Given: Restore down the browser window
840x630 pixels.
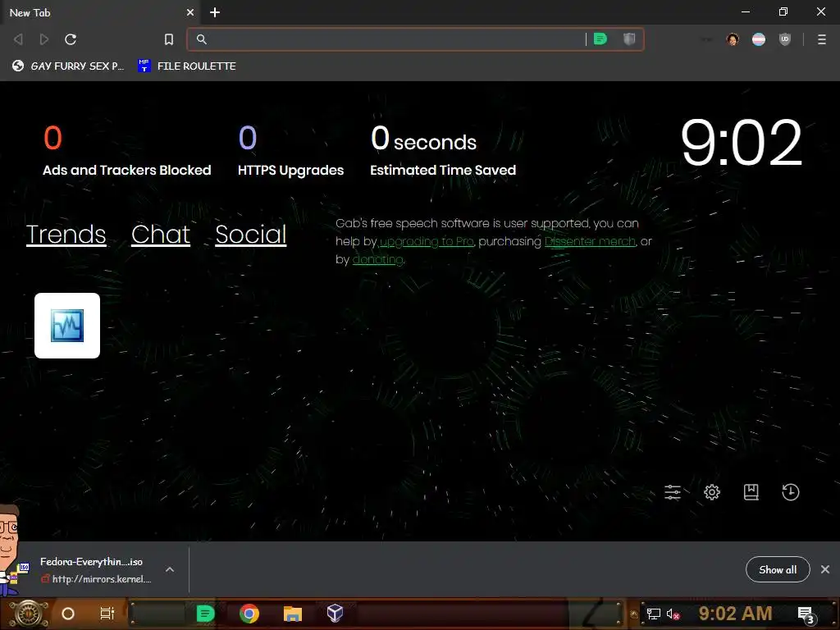Looking at the screenshot, I should tap(783, 11).
